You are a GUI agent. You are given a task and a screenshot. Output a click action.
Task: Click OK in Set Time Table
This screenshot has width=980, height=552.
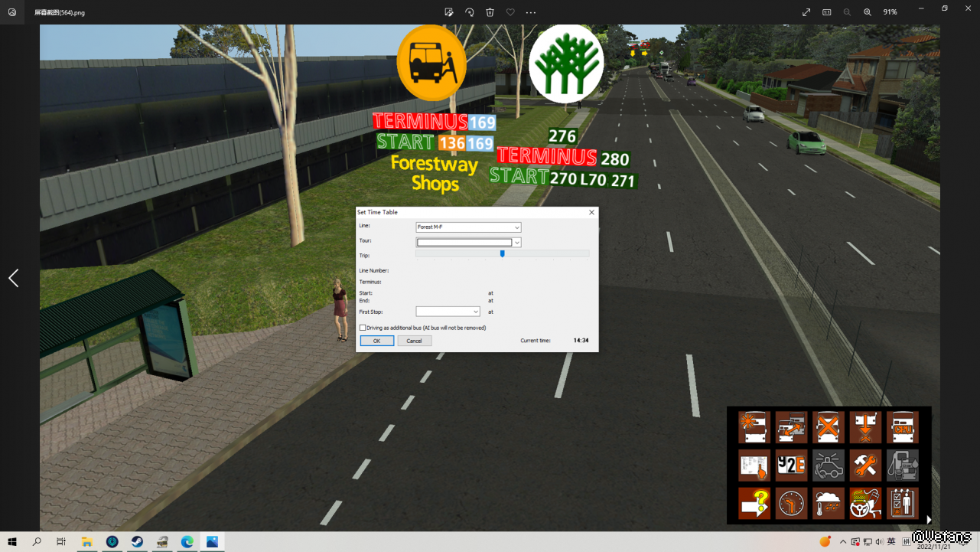376,341
